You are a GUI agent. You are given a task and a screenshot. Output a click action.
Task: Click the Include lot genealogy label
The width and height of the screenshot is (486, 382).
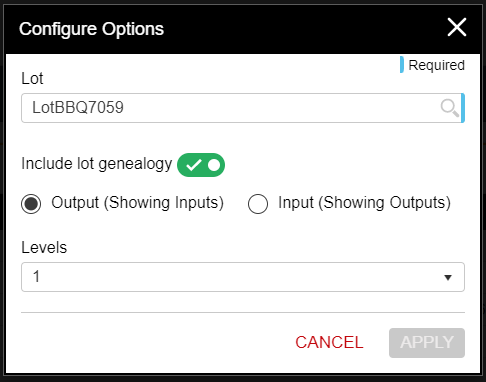coord(97,164)
